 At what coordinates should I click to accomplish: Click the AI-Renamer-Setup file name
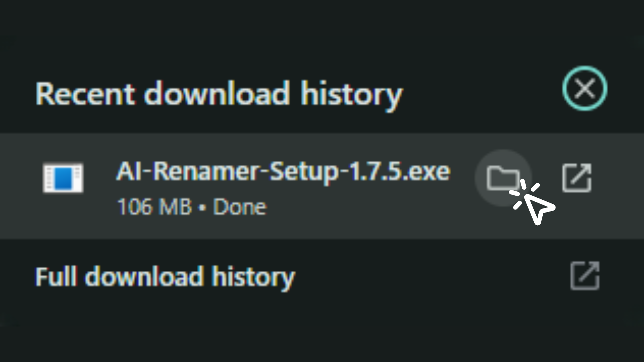(x=283, y=171)
